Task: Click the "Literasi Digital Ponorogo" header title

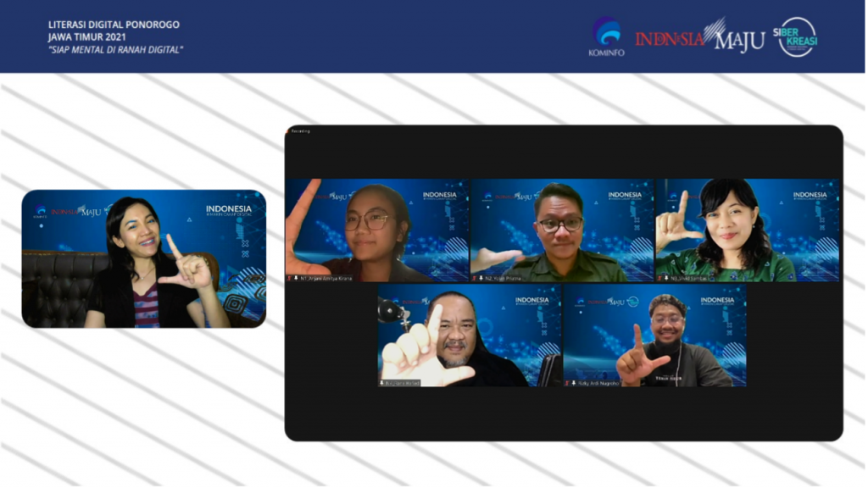Action: [x=114, y=25]
